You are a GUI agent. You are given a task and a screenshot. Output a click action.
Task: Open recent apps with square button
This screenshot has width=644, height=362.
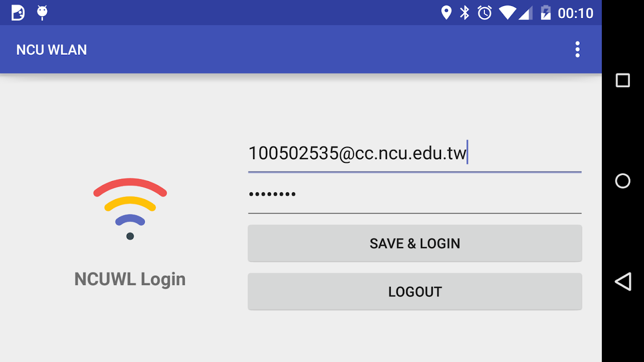tap(623, 81)
